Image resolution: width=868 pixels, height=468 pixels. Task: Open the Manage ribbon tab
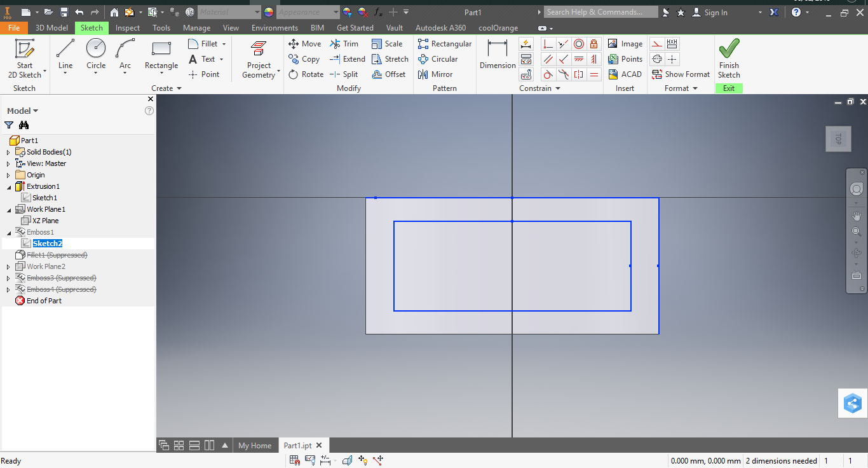(x=196, y=28)
